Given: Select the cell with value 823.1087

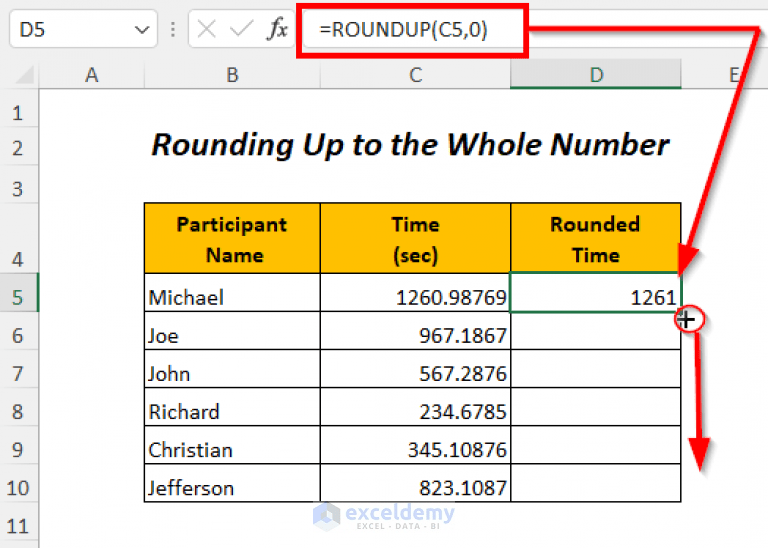Looking at the screenshot, I should click(415, 483).
